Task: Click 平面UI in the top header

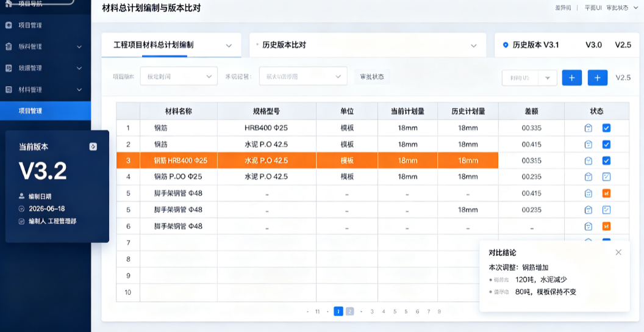Action: 593,8
